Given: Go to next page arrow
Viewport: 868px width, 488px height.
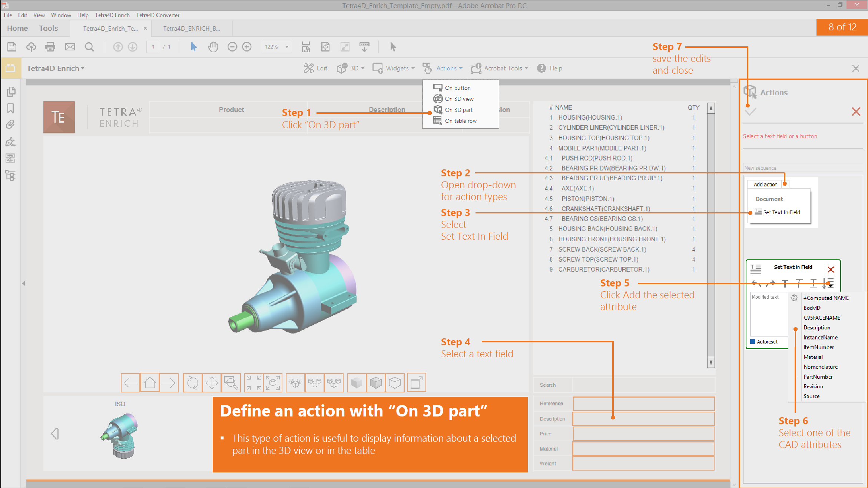Looking at the screenshot, I should click(133, 47).
